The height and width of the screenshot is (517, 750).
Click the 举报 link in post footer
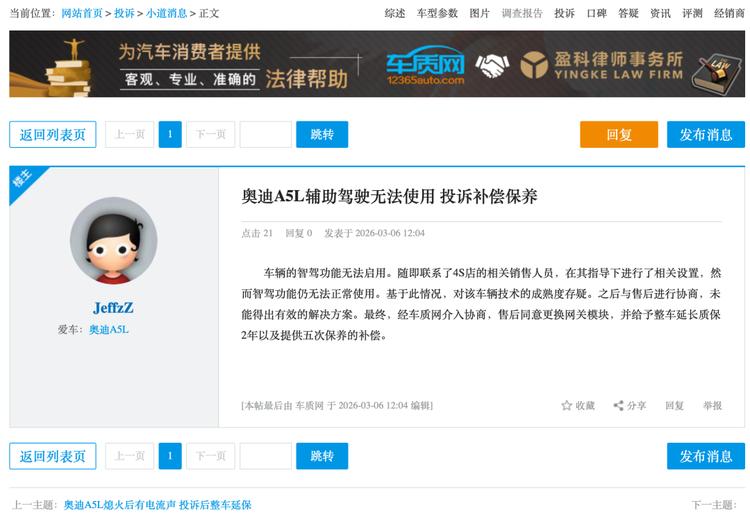point(711,405)
